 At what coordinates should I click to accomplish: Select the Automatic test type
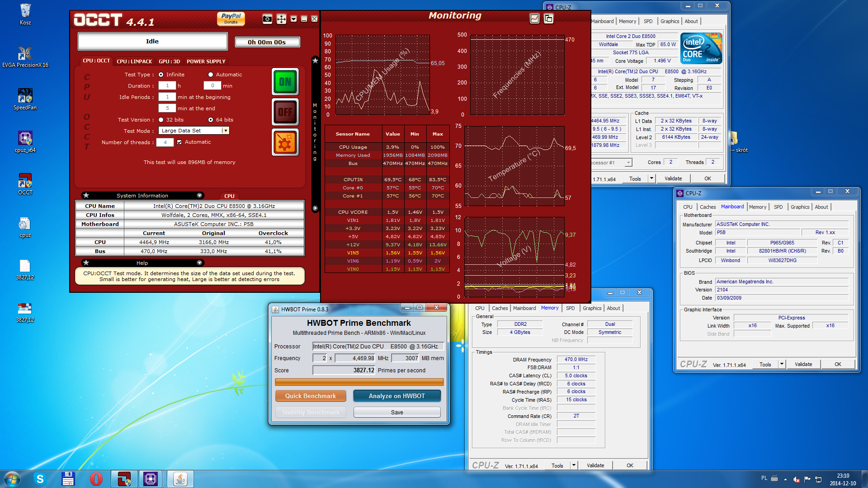point(211,75)
